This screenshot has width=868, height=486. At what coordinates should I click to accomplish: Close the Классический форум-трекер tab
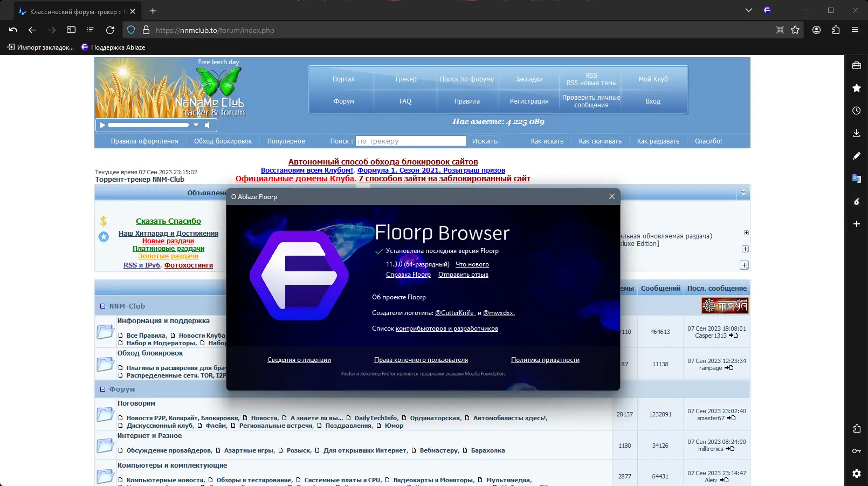pos(133,11)
